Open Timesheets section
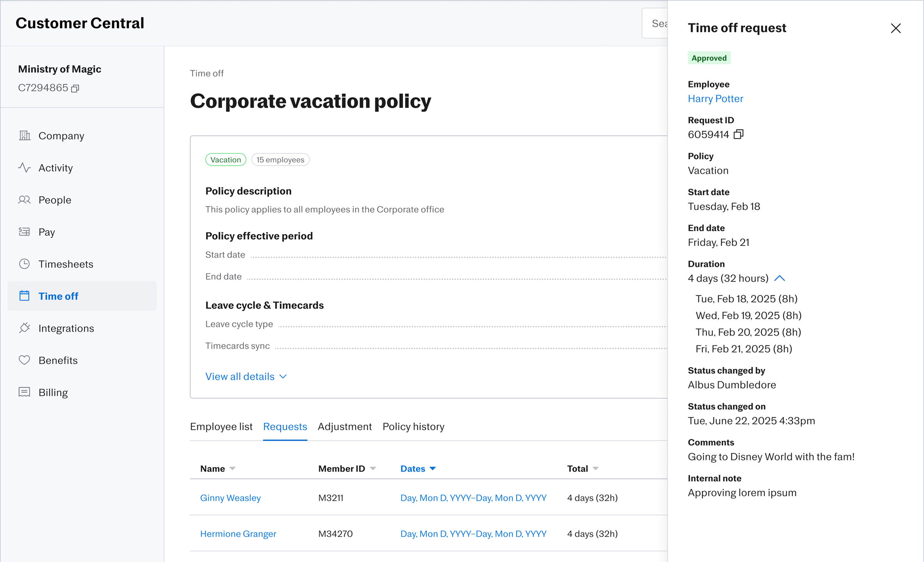Image resolution: width=924 pixels, height=562 pixels. pos(82,264)
